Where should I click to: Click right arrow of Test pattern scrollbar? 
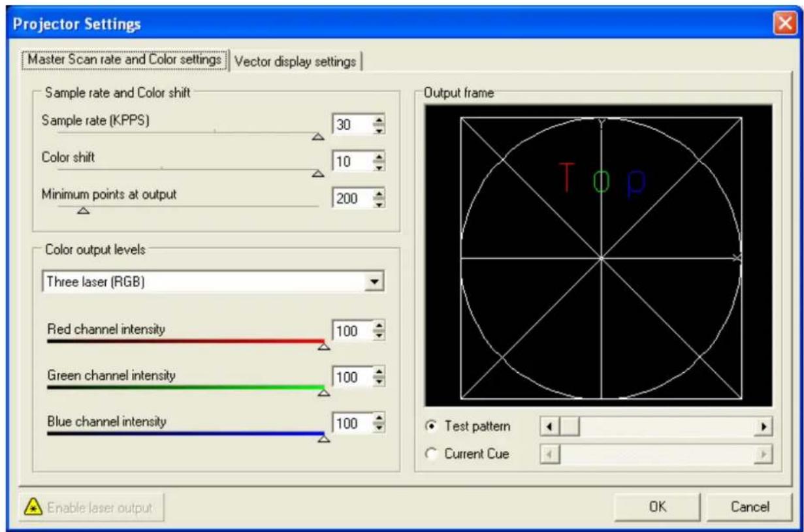click(763, 426)
